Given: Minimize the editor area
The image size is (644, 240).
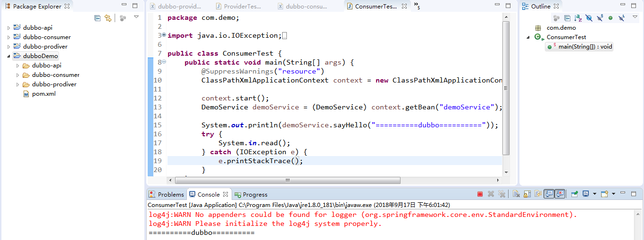Looking at the screenshot, I should [497, 5].
